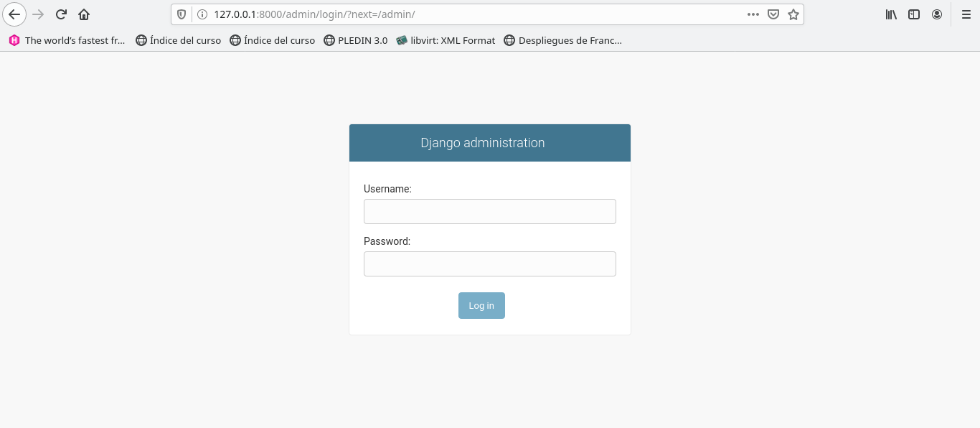Click the 'Password:' label

[x=387, y=241]
